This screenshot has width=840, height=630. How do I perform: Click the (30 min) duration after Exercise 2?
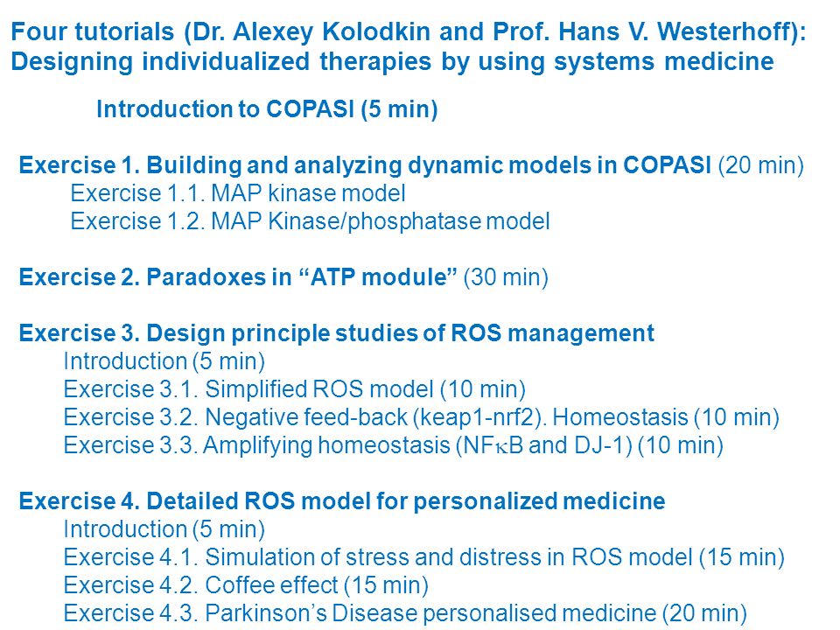click(506, 277)
